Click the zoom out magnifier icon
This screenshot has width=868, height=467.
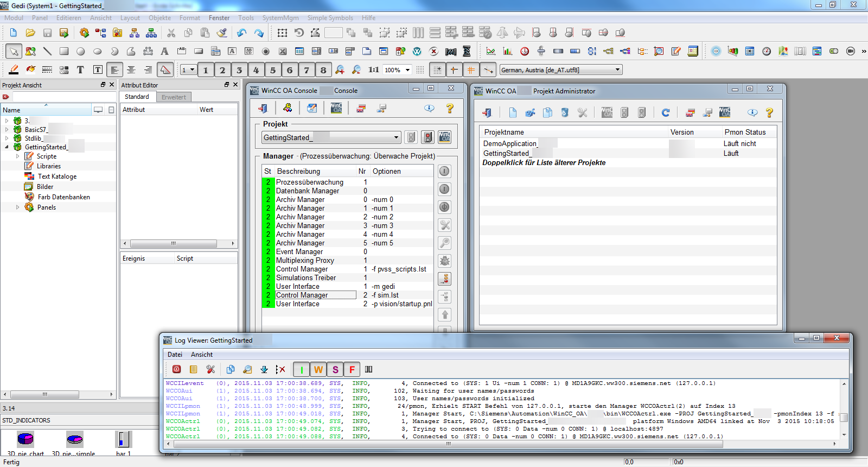click(356, 70)
